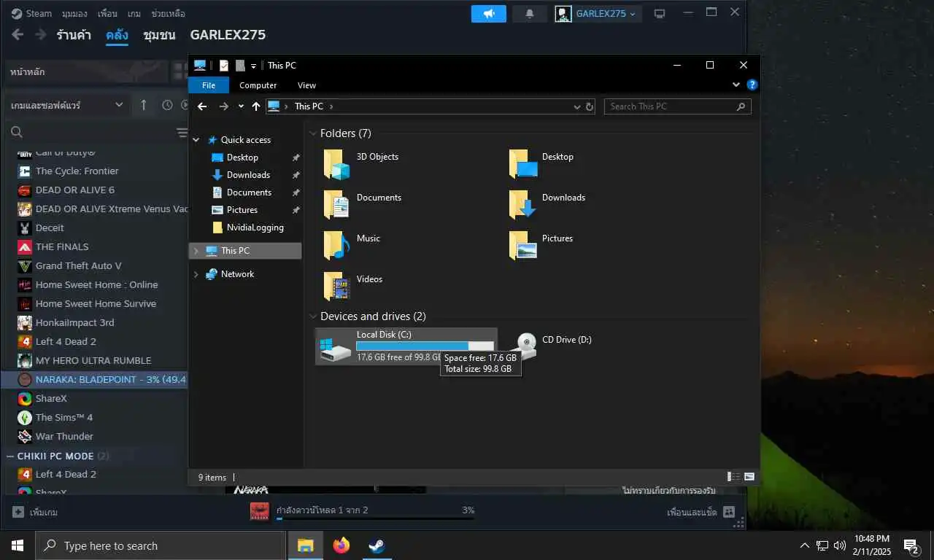This screenshot has height=560, width=934.
Task: Open เพื่อนและแช็ต friends and chat
Action: click(700, 512)
